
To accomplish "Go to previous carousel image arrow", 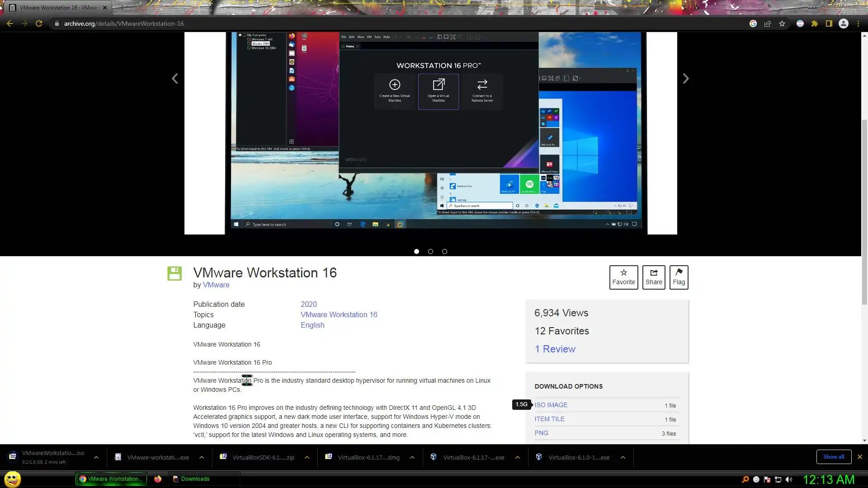I will point(175,79).
